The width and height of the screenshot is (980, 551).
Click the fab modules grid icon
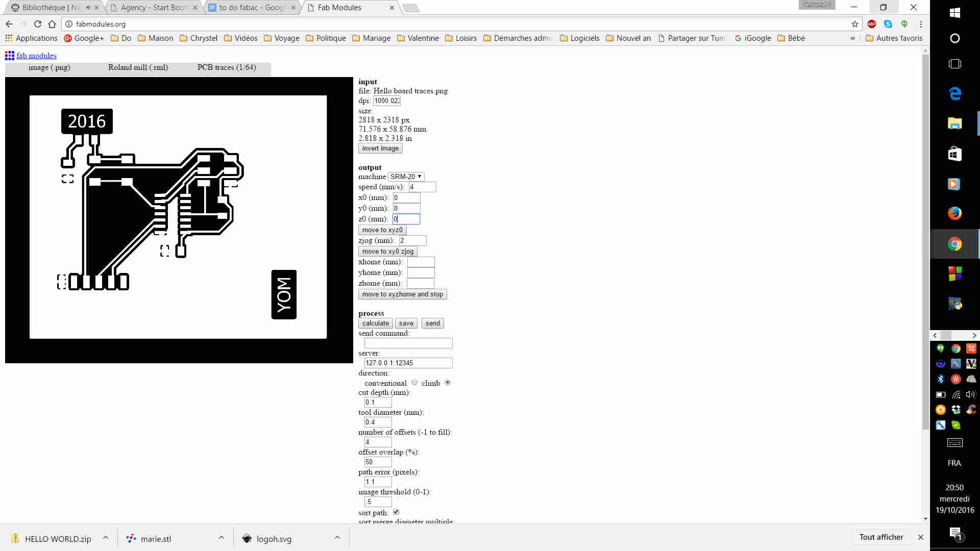9,56
